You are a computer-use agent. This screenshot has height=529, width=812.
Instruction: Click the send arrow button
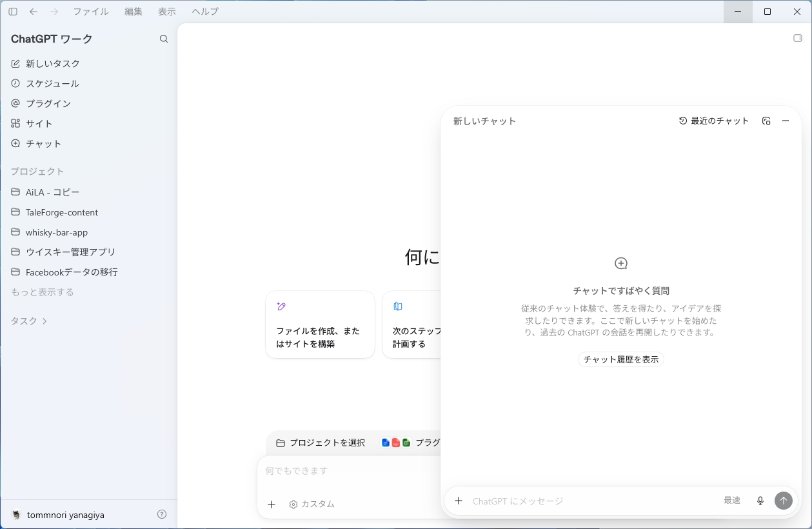pyautogui.click(x=784, y=501)
